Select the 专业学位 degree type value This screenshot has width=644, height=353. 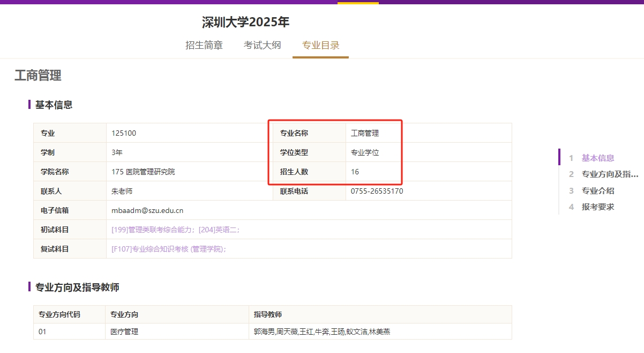point(365,152)
